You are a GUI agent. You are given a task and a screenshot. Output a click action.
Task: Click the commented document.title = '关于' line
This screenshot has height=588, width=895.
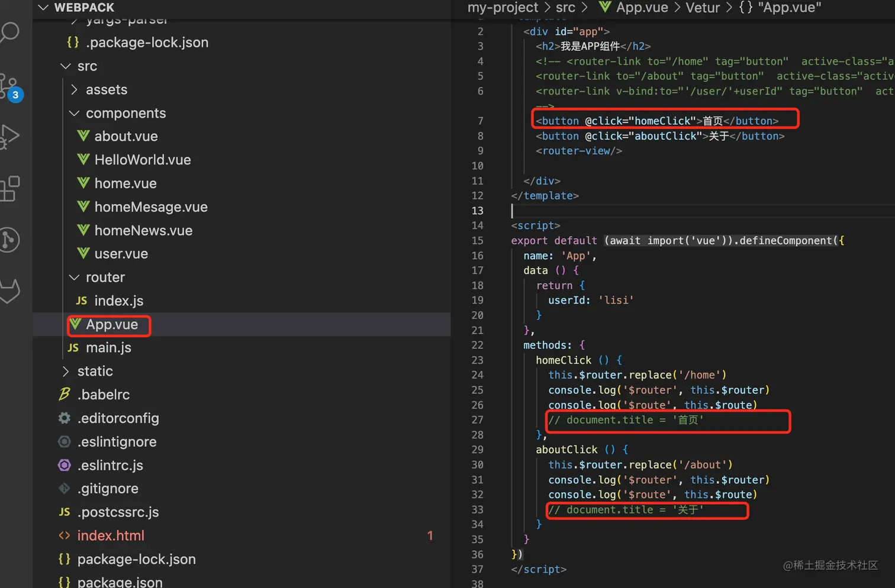point(626,510)
